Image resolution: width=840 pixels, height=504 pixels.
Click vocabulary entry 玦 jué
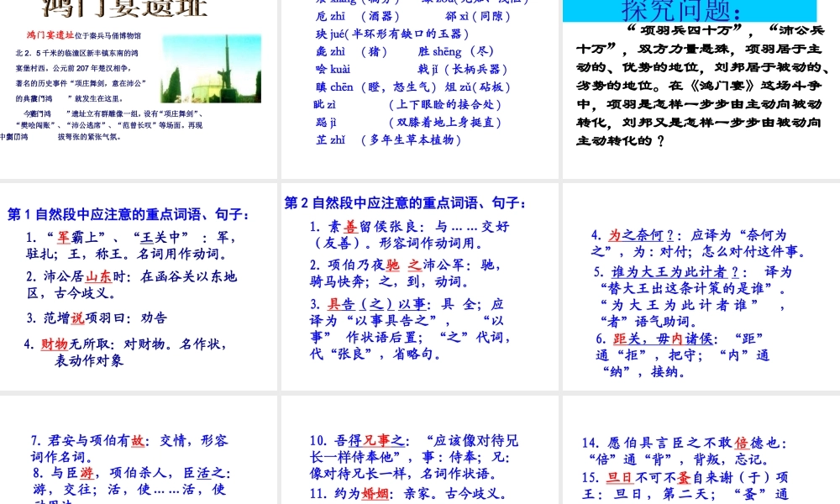[392, 34]
